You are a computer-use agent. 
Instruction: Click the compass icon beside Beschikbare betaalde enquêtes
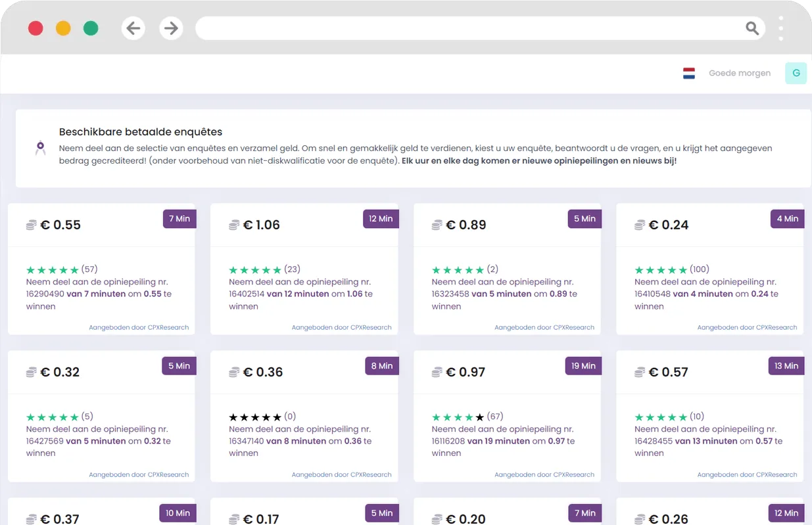pos(40,148)
